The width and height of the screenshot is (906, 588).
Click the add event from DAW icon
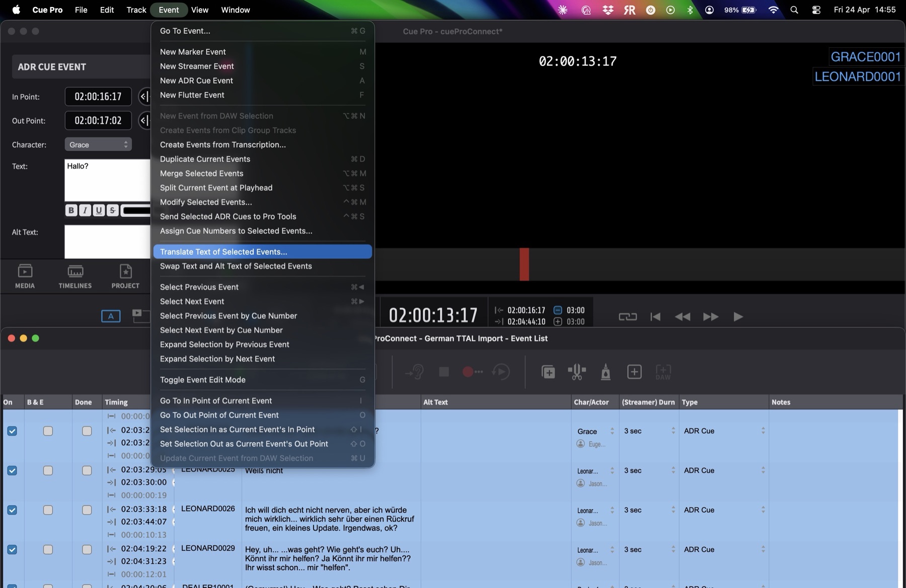point(663,372)
